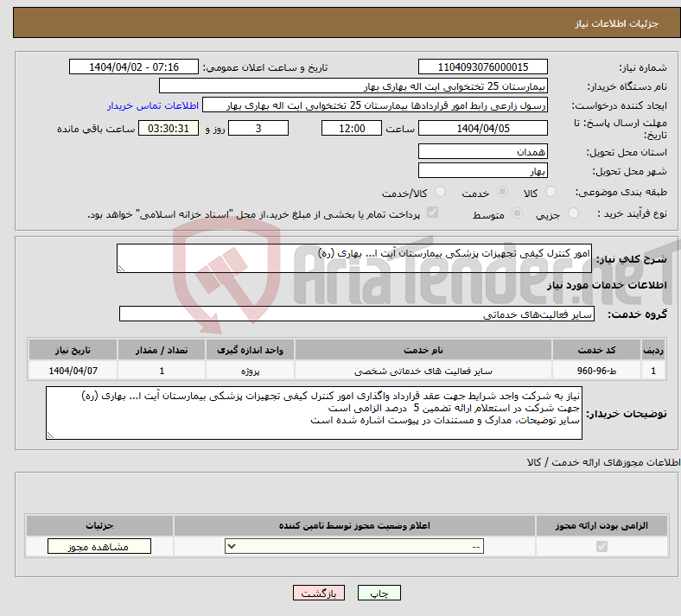Click the ردیف column header

pos(653,350)
